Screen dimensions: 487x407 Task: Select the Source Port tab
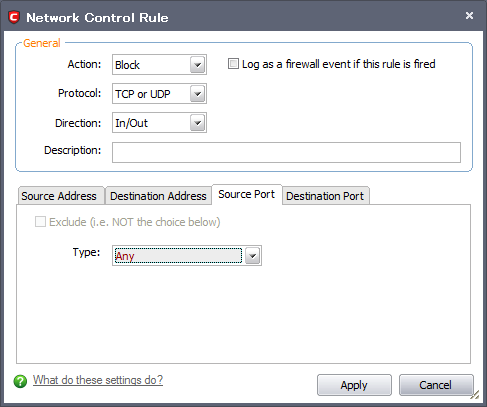coord(247,194)
